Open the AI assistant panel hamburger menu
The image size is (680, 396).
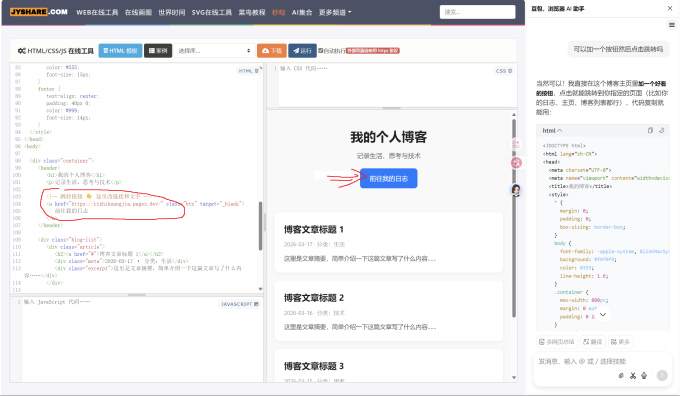click(671, 25)
